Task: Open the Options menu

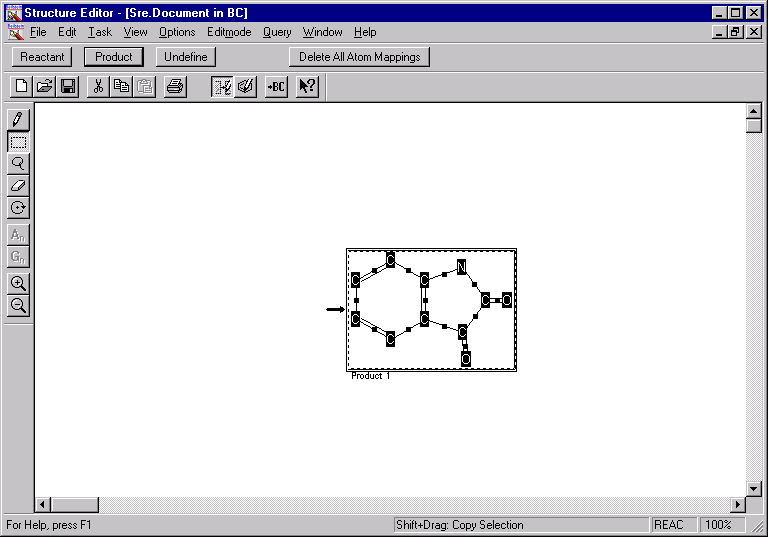Action: point(177,32)
